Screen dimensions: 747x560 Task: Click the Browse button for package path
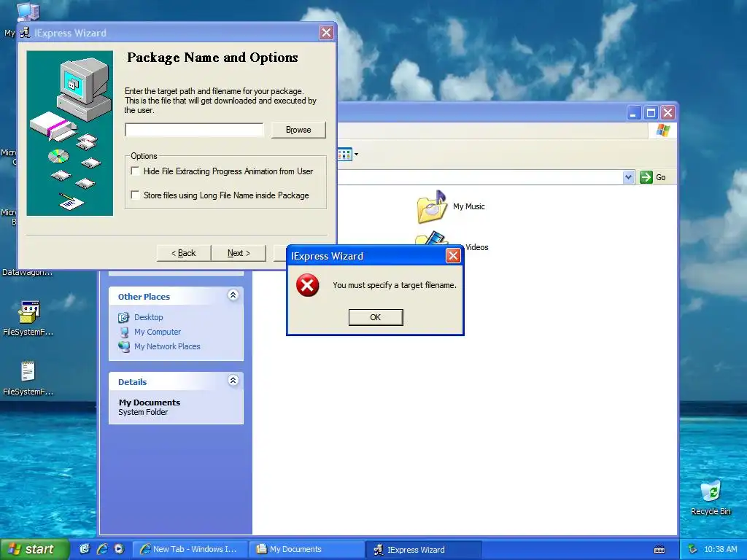(x=298, y=130)
